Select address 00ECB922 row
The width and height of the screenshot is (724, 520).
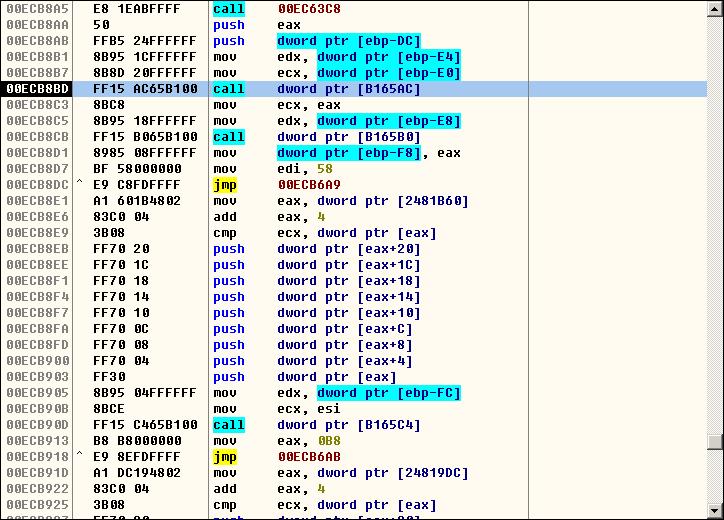point(354,489)
